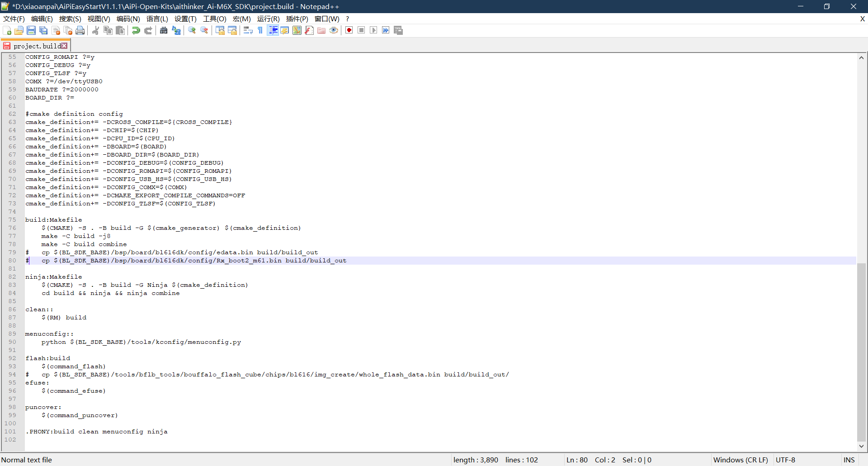Open the 搜索(S) menu
Screen dimensions: 868x466
70,19
